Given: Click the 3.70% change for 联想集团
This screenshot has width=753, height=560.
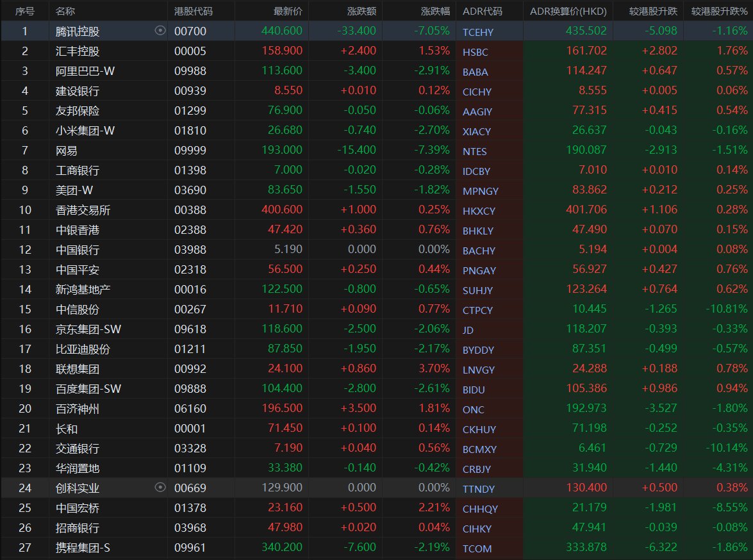Looking at the screenshot, I should coord(434,368).
